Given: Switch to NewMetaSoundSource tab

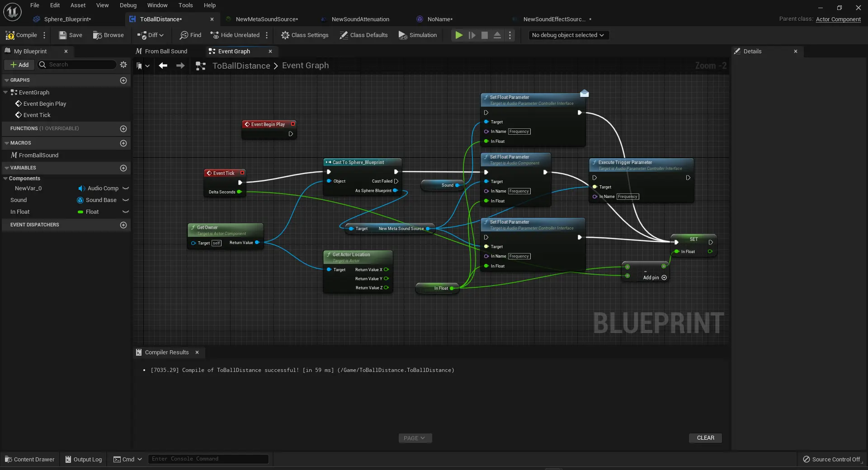Looking at the screenshot, I should (x=266, y=19).
